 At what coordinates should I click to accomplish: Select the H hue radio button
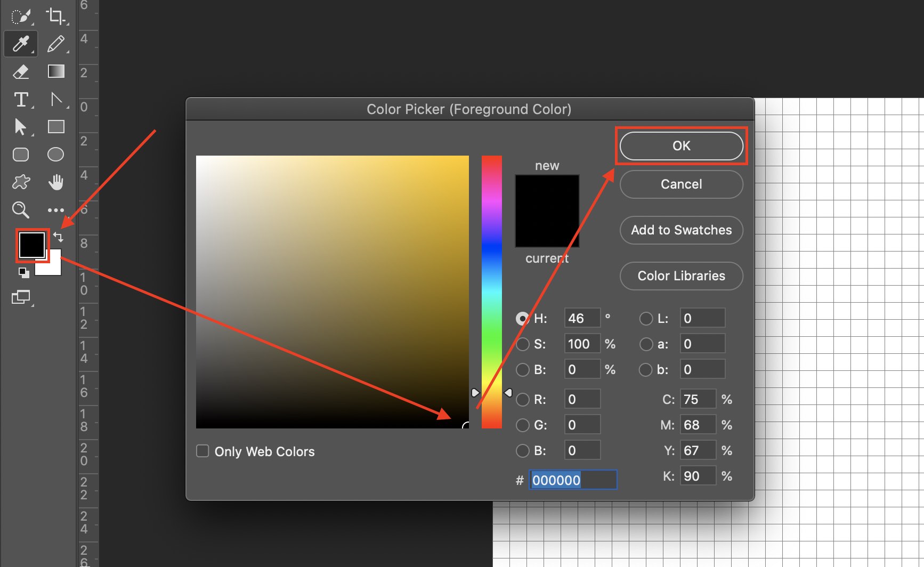coord(522,318)
